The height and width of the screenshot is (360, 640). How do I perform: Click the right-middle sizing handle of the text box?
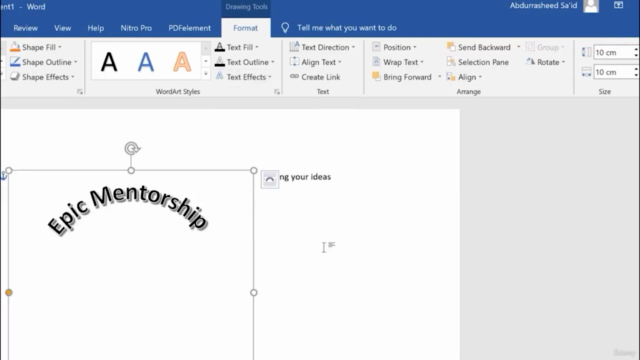click(x=253, y=292)
